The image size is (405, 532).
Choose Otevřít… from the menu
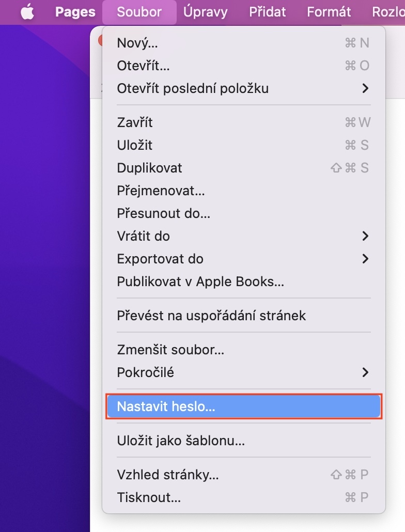(x=143, y=66)
